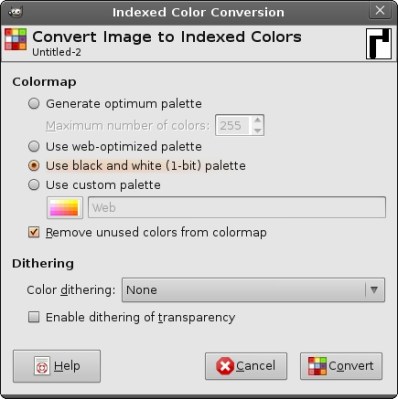Choose Use custom palette radio option
This screenshot has width=398, height=399.
point(34,185)
